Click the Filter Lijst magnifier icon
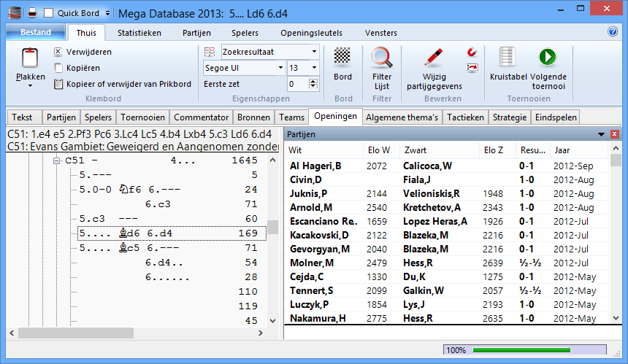This screenshot has height=364, width=628. point(382,58)
